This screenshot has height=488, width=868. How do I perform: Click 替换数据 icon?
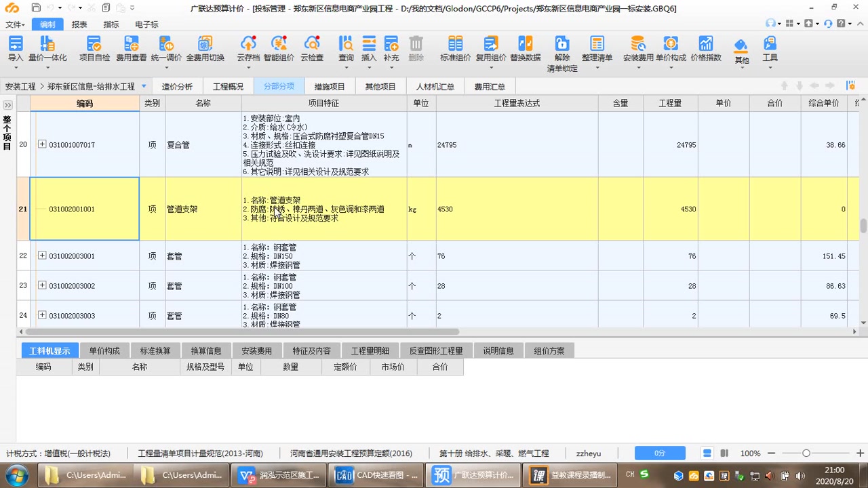point(526,49)
